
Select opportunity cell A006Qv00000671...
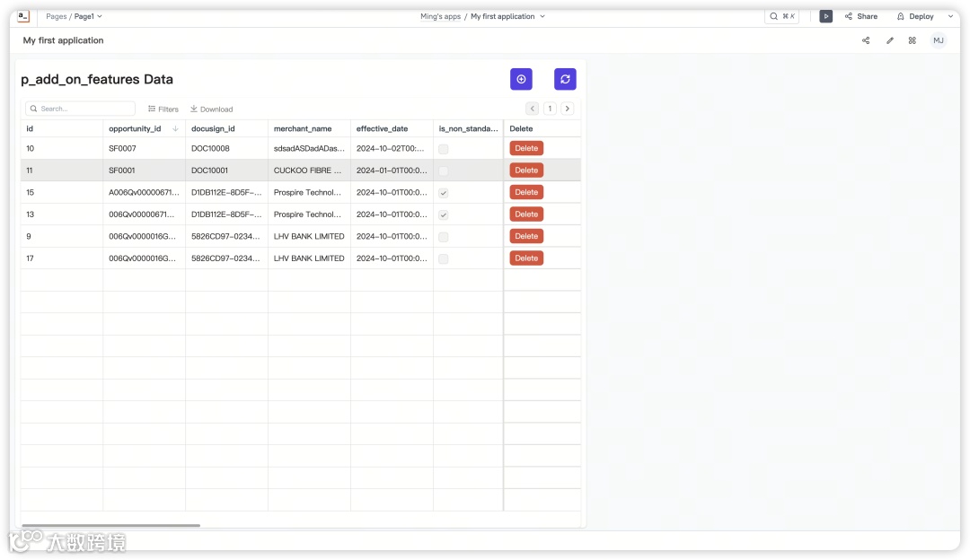[x=144, y=192]
